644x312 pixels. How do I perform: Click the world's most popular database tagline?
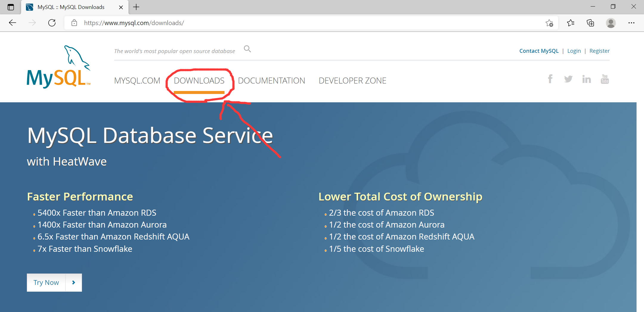[174, 51]
